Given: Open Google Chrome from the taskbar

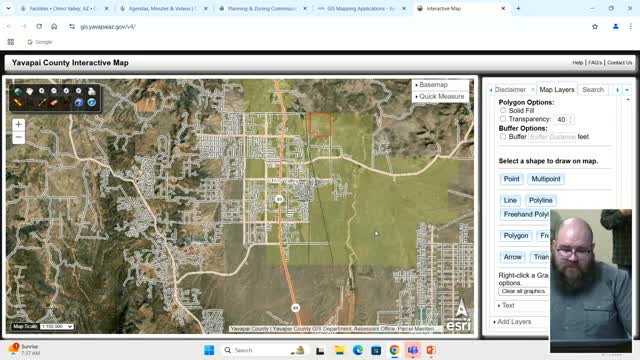Looking at the screenshot, I should click(x=394, y=350).
